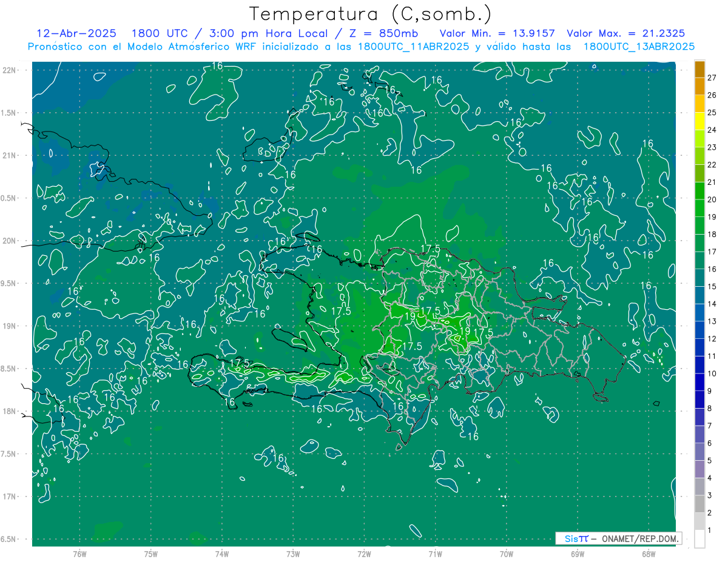The width and height of the screenshot is (728, 562).
Task: Click longitude label '72W'
Action: pos(364,554)
